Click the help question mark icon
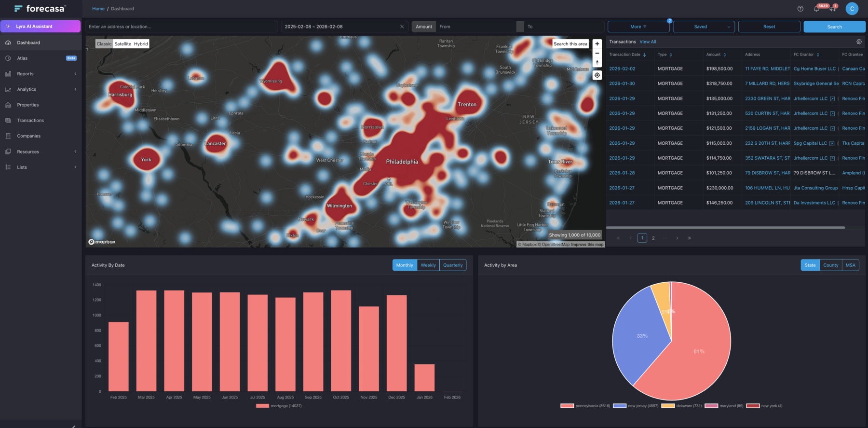The width and height of the screenshot is (868, 428). pos(800,9)
